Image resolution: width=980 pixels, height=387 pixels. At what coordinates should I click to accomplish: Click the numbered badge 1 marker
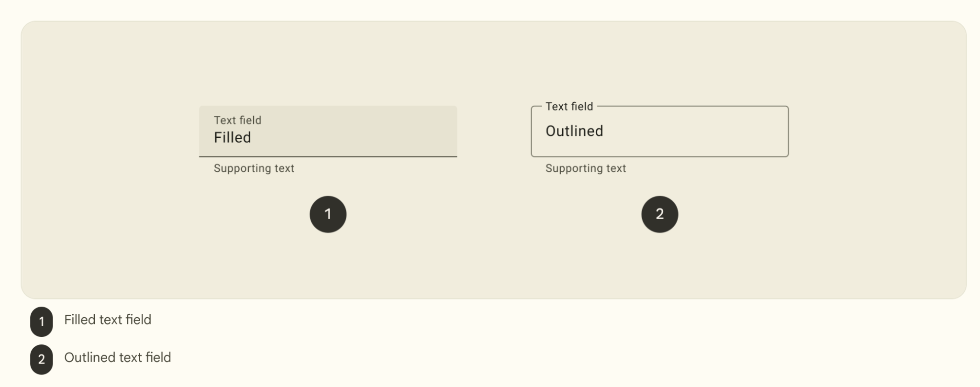[x=328, y=214]
